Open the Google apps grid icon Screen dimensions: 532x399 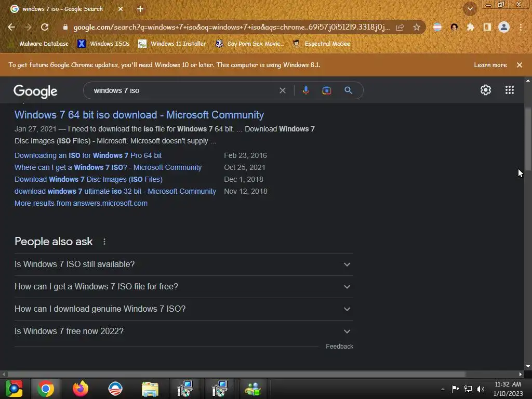(509, 90)
